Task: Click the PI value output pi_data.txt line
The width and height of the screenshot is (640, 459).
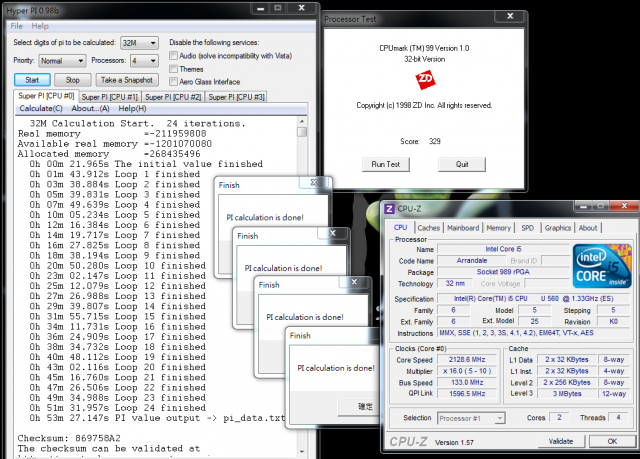Action: tap(157, 418)
